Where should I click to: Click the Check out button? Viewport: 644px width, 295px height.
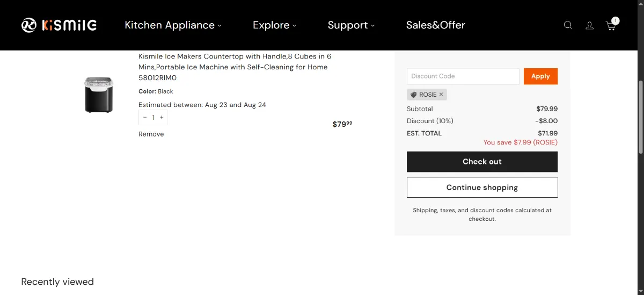pyautogui.click(x=482, y=162)
